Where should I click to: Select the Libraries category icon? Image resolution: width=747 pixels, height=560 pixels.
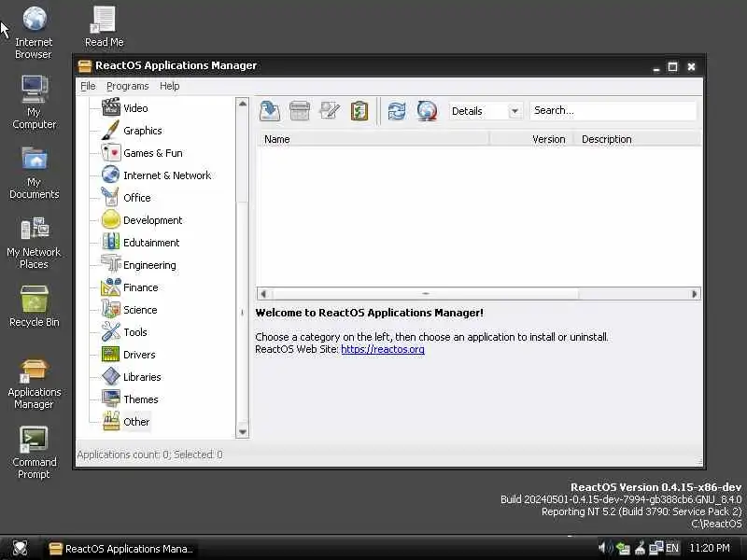tap(110, 376)
